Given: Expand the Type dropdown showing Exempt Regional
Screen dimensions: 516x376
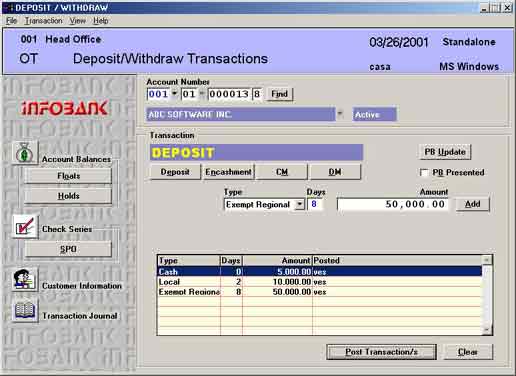Looking at the screenshot, I should coord(300,204).
